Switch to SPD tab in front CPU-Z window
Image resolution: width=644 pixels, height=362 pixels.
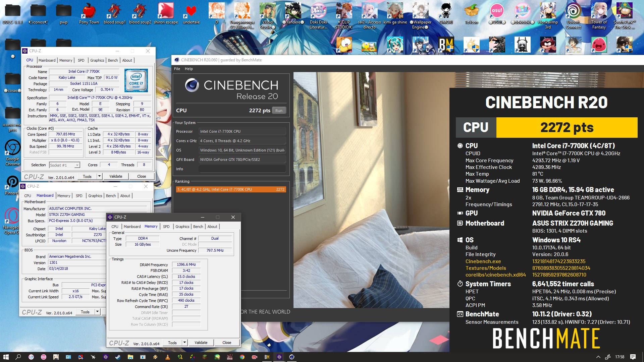pyautogui.click(x=166, y=227)
